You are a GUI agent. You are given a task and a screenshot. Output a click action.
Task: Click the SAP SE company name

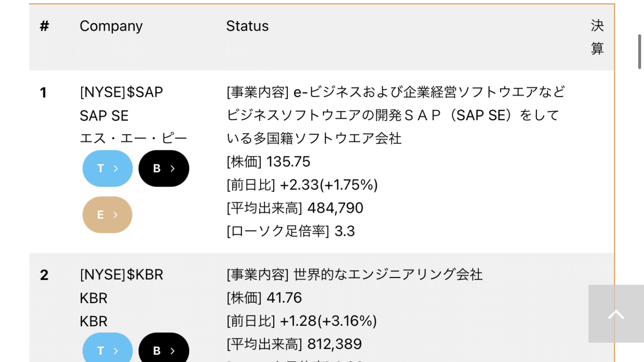[x=104, y=116]
